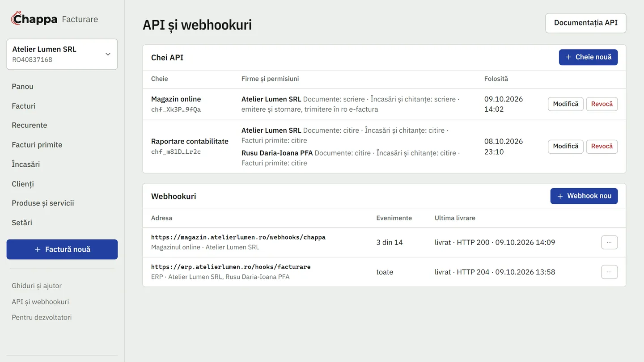Viewport: 644px width, 362px height.
Task: Navigate to Recurente
Action: tap(30, 125)
